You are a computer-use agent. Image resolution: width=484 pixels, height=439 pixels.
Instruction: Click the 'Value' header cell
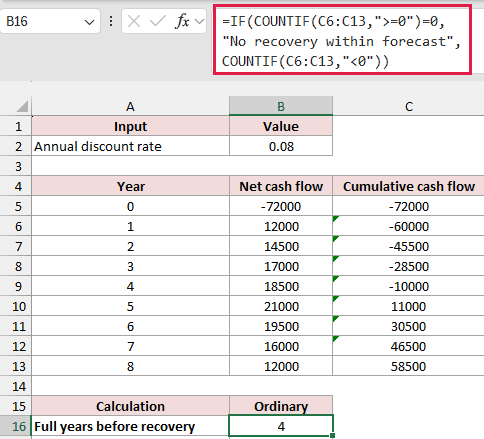[281, 126]
